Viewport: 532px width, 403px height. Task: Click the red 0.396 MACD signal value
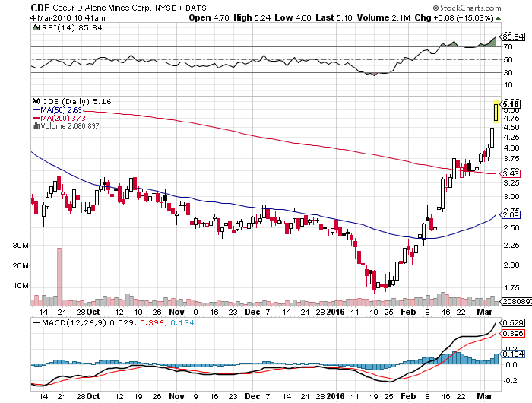pos(152,322)
